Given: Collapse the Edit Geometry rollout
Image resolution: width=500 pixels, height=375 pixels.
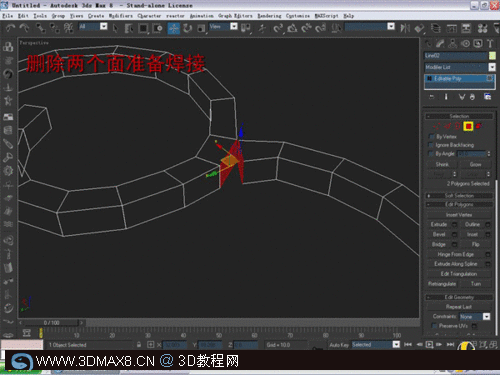Looking at the screenshot, I should [459, 297].
